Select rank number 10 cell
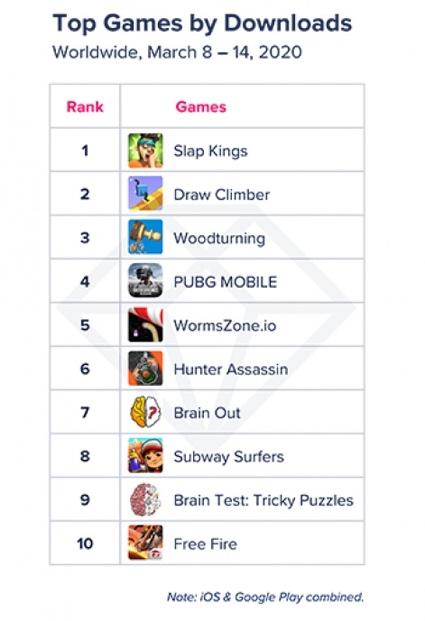 (85, 543)
